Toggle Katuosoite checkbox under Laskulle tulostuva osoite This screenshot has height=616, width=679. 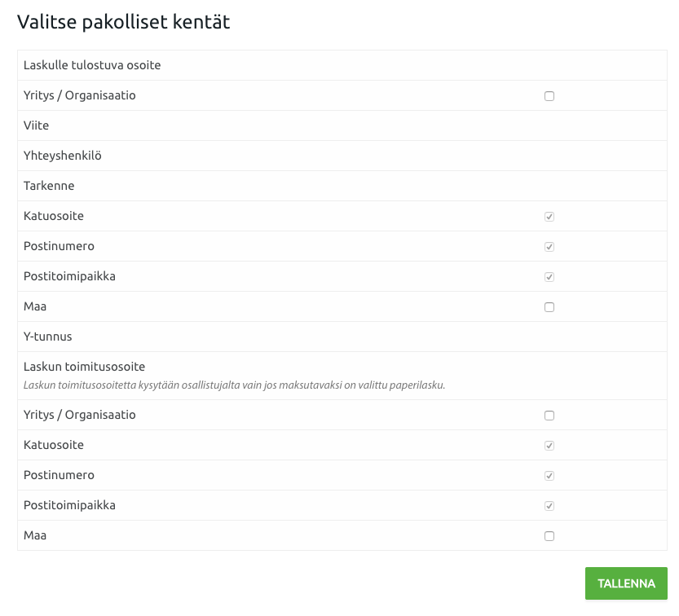[x=549, y=217]
